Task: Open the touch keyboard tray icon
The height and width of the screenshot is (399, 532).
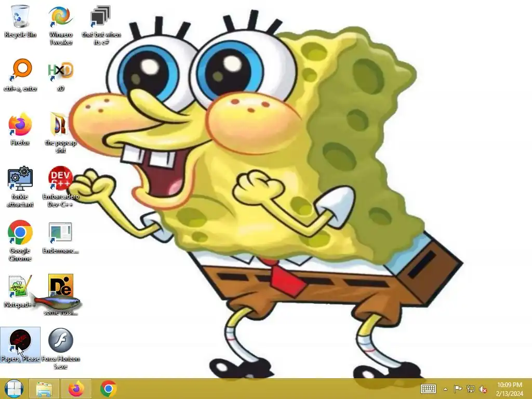Action: (428, 389)
